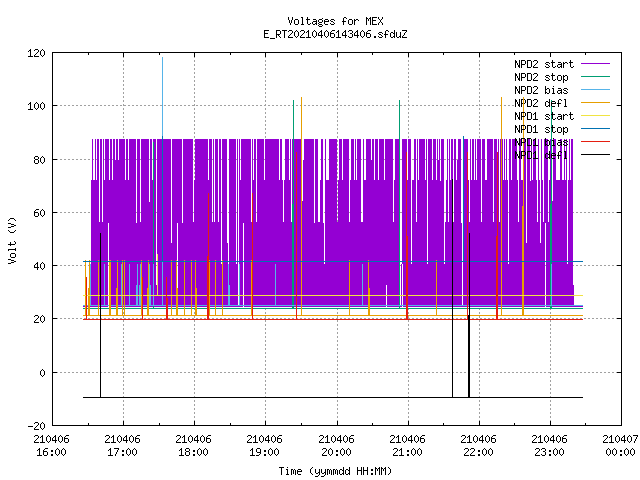Click the NPD2 stop green legend line

pyautogui.click(x=595, y=77)
